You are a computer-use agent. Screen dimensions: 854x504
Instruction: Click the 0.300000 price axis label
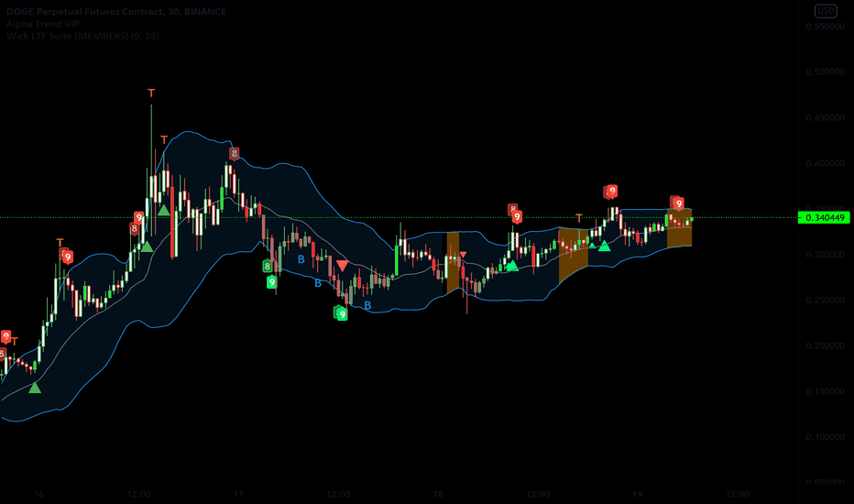point(825,255)
